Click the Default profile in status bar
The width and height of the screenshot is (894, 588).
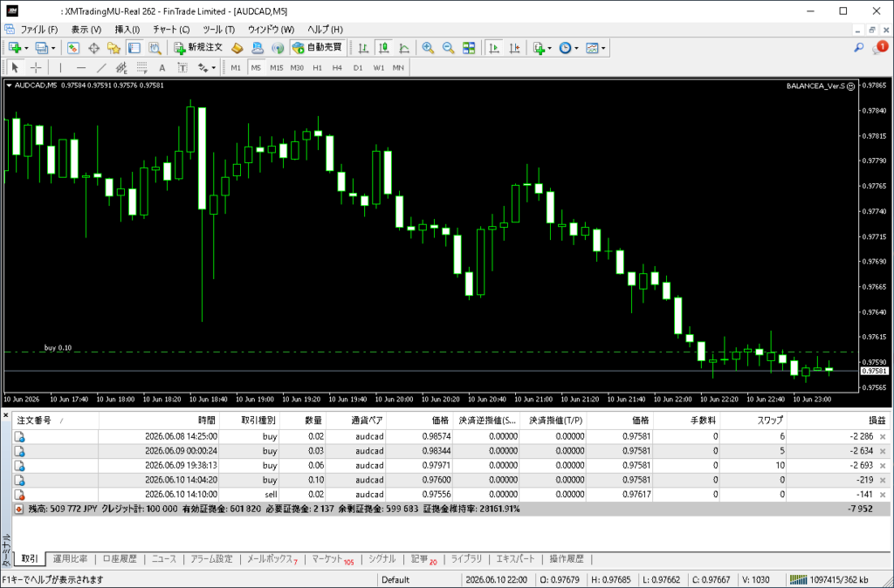click(x=395, y=580)
